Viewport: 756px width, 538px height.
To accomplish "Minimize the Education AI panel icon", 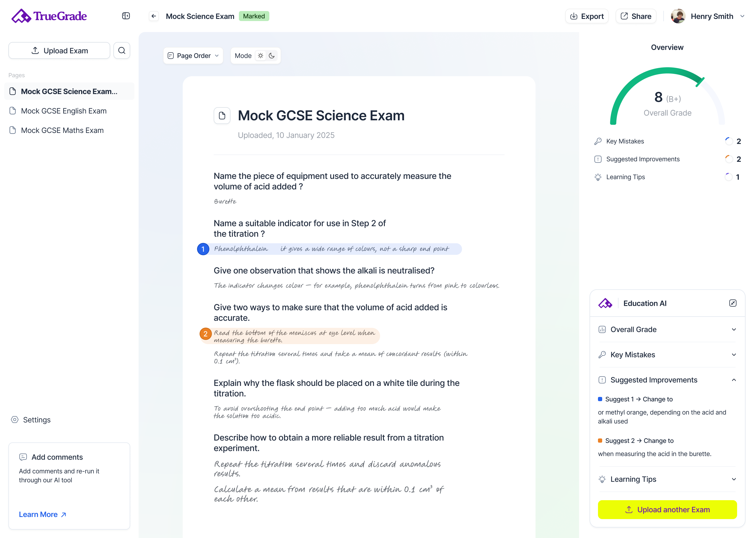I will click(x=732, y=303).
